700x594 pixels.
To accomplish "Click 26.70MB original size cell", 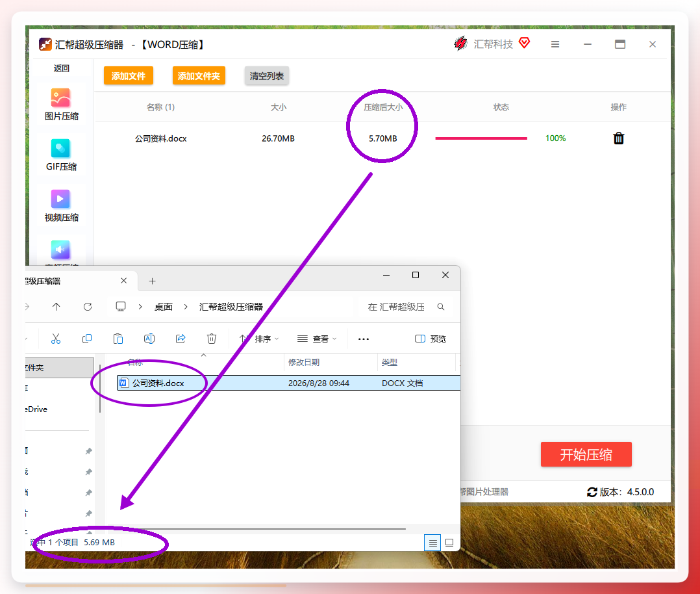I will [x=278, y=138].
